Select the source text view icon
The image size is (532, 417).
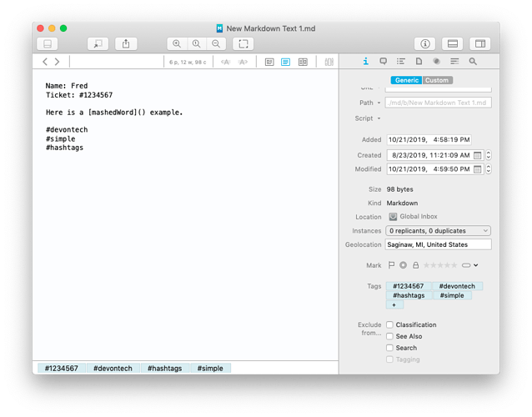(x=286, y=62)
